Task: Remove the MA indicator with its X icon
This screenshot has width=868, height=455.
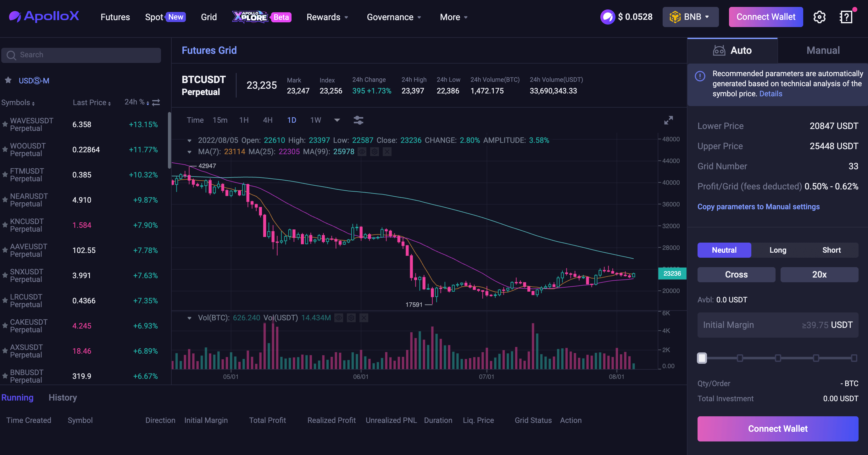Action: click(387, 152)
